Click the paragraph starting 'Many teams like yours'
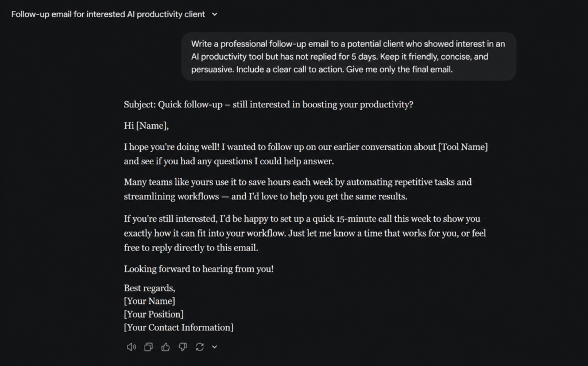The width and height of the screenshot is (588, 366). (298, 189)
